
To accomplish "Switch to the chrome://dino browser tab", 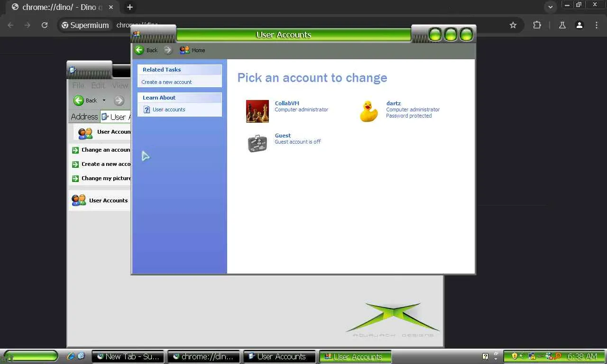I will [62, 7].
